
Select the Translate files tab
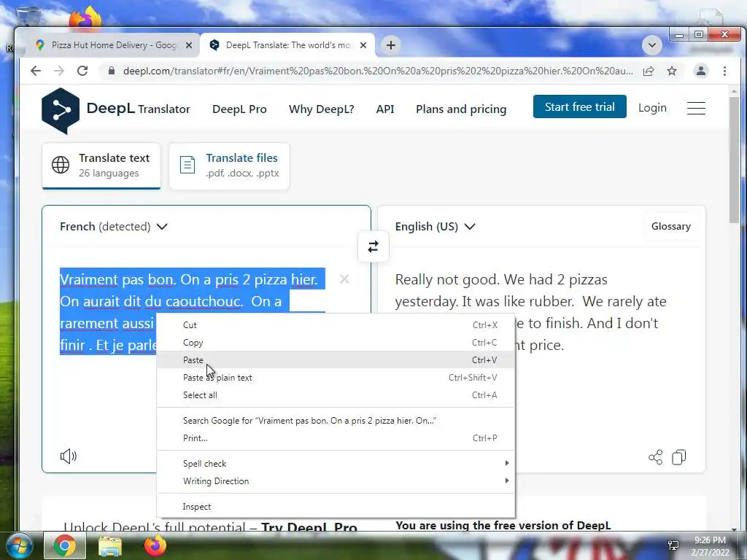pos(229,166)
